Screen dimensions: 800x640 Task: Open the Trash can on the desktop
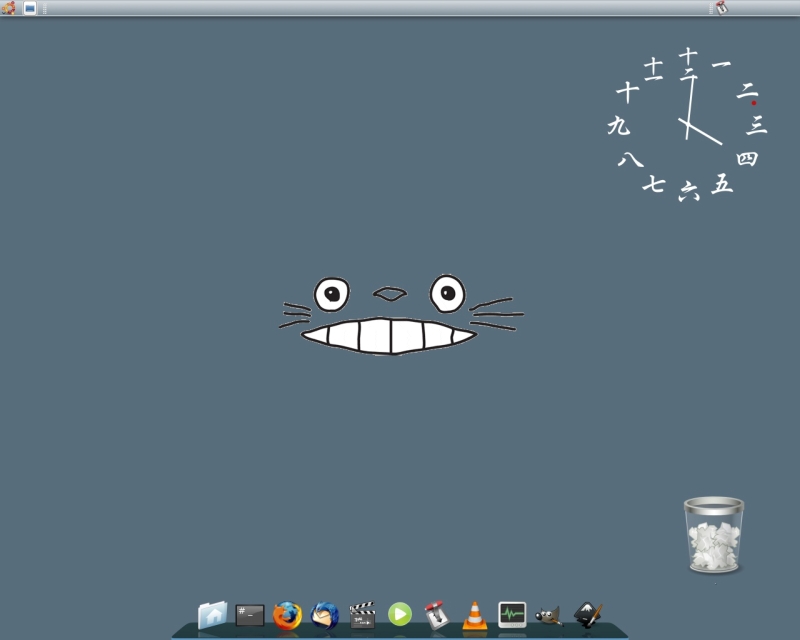[x=714, y=535]
